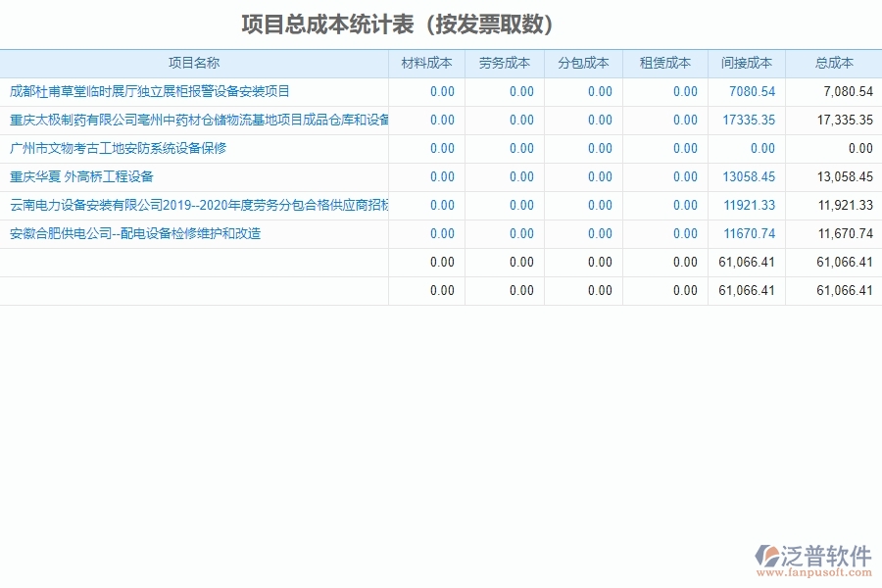Click indirect cost 13058.45 for 重庆华夏 row
Screen dimensions: 882x588
click(750, 177)
